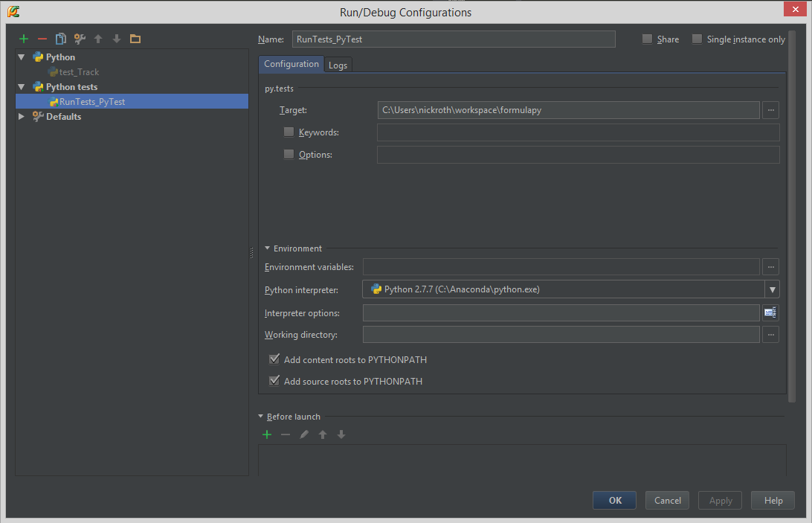Open Help for this dialog
The width and height of the screenshot is (812, 523).
[773, 500]
